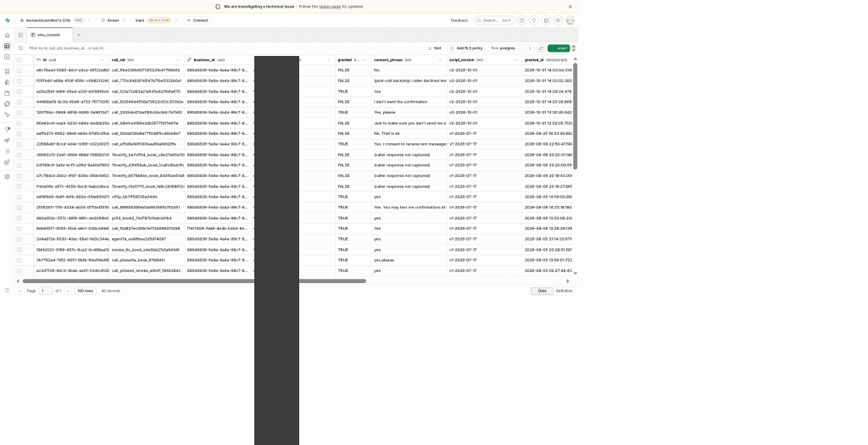The height and width of the screenshot is (445, 868).
Task: Open the granted column header dropdown
Action: click(364, 60)
